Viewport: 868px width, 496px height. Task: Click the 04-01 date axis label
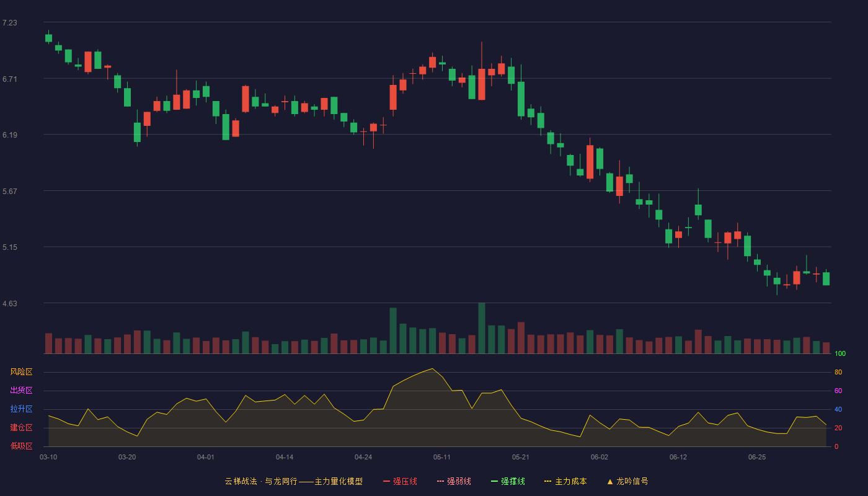click(x=206, y=457)
